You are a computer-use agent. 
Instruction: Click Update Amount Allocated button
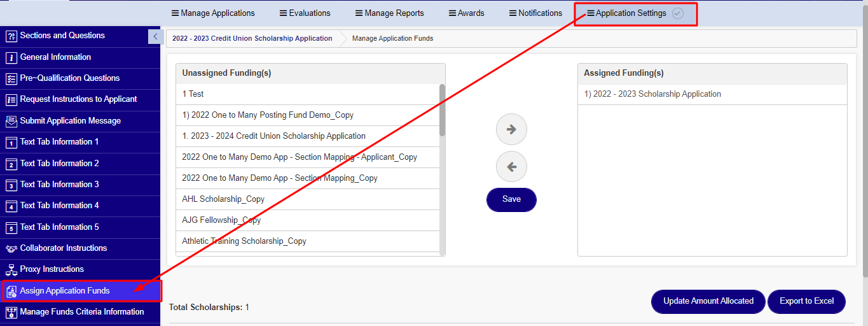pyautogui.click(x=708, y=301)
